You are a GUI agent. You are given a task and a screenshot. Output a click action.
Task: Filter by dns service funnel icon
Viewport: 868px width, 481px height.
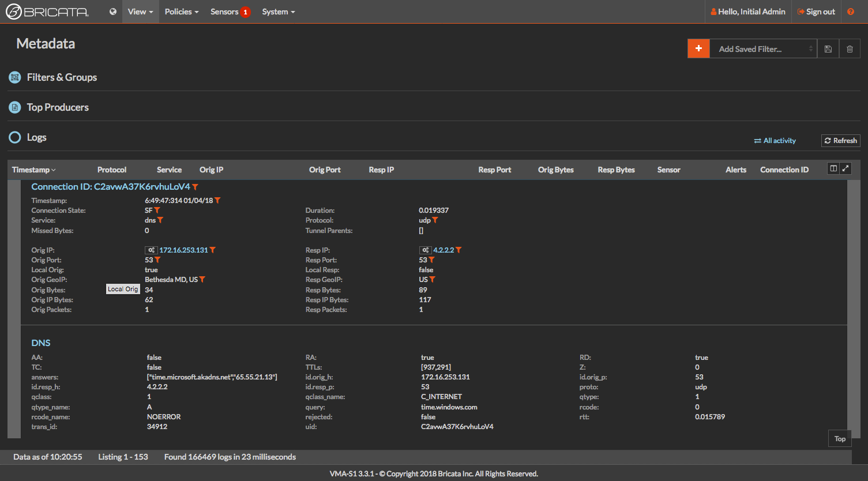(x=160, y=220)
